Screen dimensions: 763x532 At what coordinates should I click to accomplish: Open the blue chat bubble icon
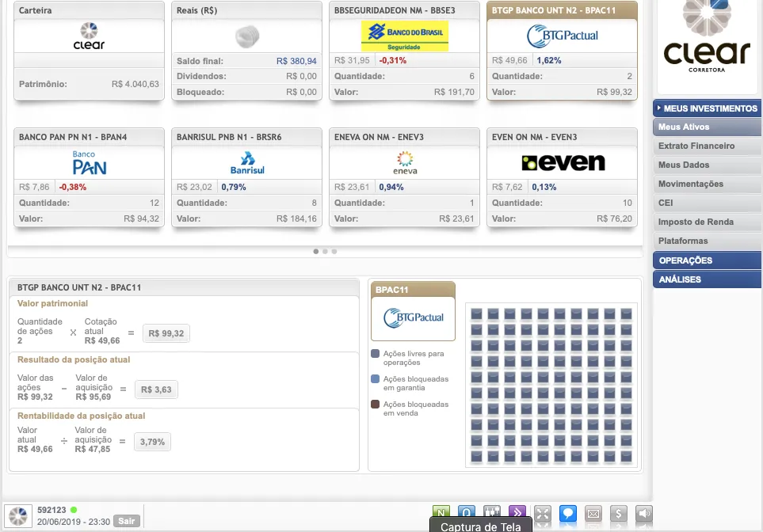[567, 513]
